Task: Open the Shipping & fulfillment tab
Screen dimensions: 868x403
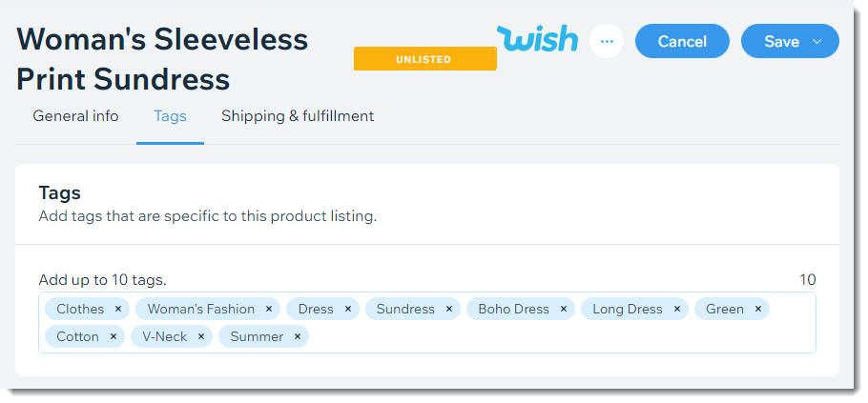Action: click(298, 116)
